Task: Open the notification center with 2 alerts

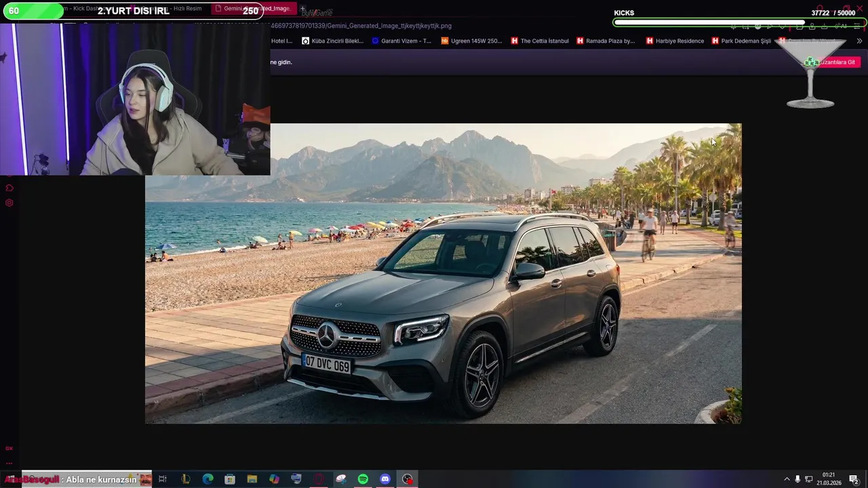Action: (854, 479)
